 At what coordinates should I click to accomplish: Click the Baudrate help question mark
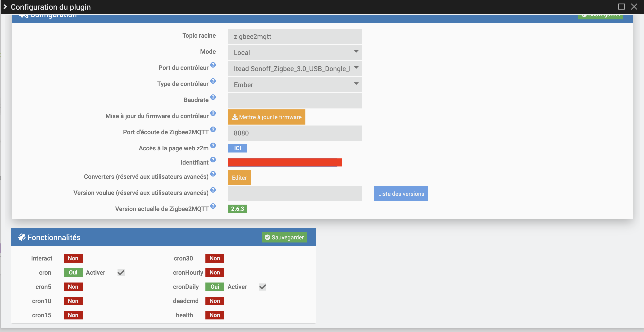click(x=213, y=97)
